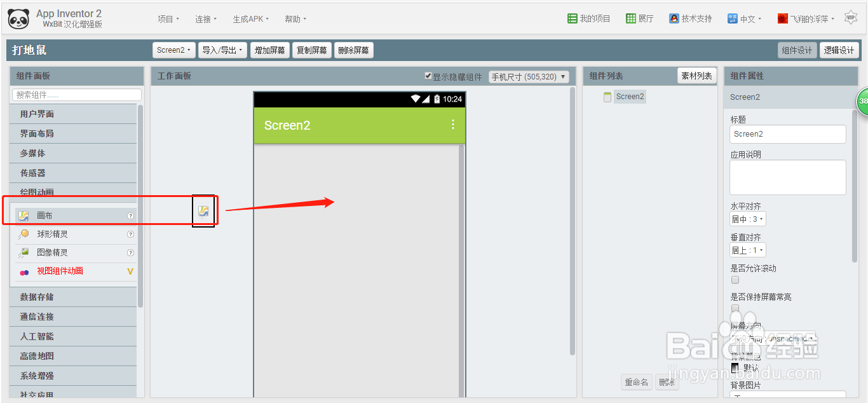Image resolution: width=868 pixels, height=403 pixels.
Task: Open 手机尺寸 size dropdown
Action: tap(529, 77)
